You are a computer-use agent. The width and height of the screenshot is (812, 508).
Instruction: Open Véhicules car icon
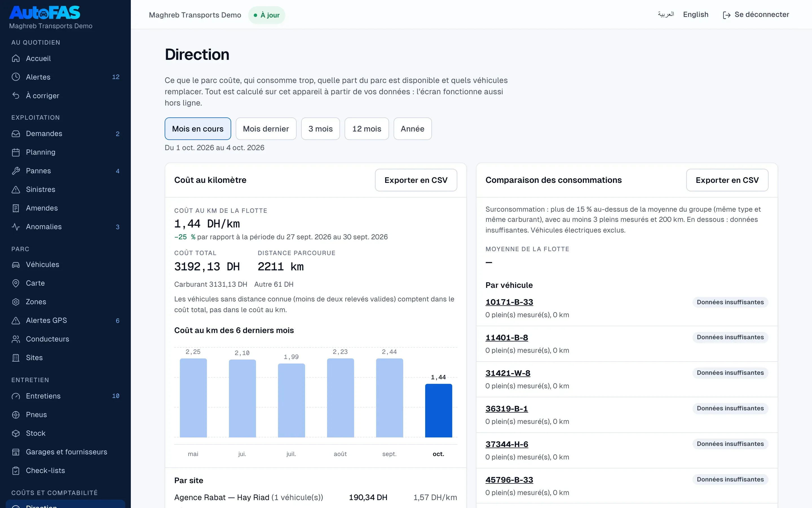pyautogui.click(x=16, y=265)
